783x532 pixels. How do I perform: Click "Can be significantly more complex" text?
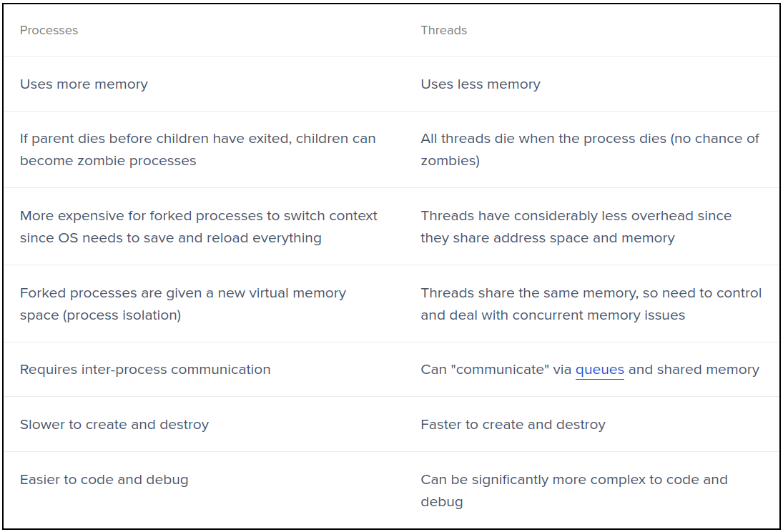pyautogui.click(x=573, y=480)
